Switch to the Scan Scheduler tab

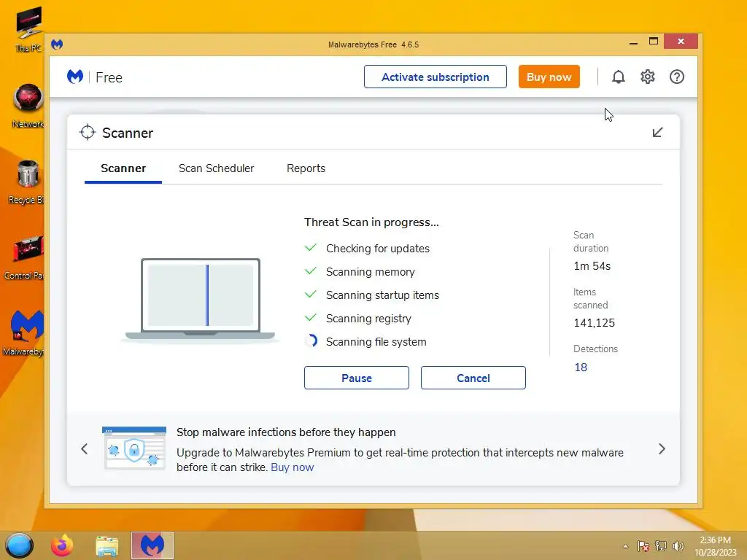click(216, 168)
